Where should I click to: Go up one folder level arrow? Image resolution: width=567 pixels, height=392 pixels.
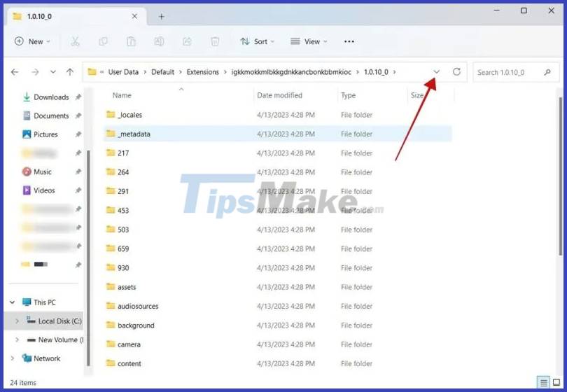[x=70, y=72]
